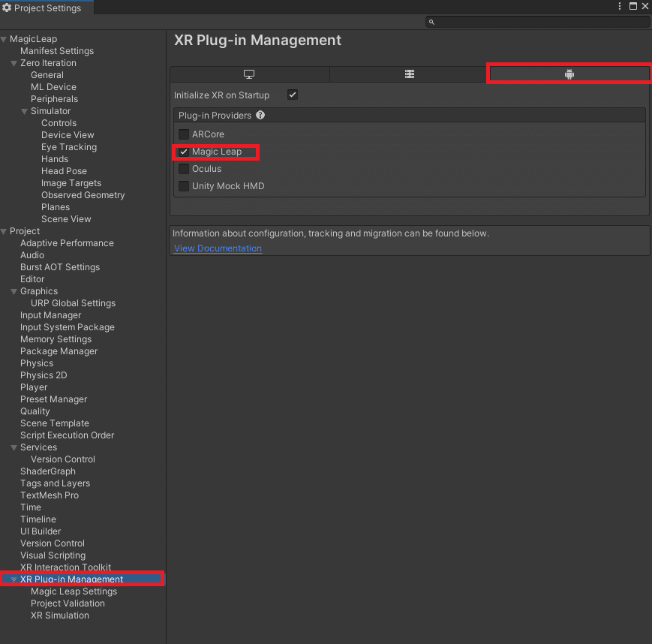Collapse the Services section arrow
Viewport: 652px width, 644px height.
(14, 447)
